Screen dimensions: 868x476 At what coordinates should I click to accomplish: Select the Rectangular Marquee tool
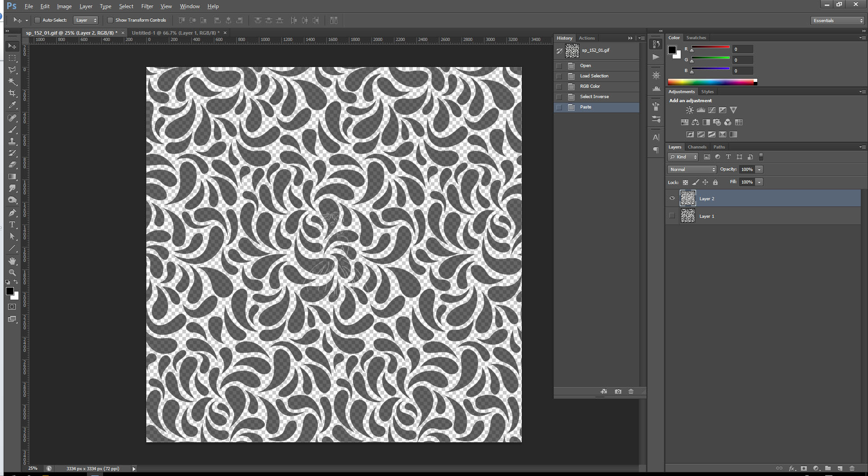coord(12,58)
